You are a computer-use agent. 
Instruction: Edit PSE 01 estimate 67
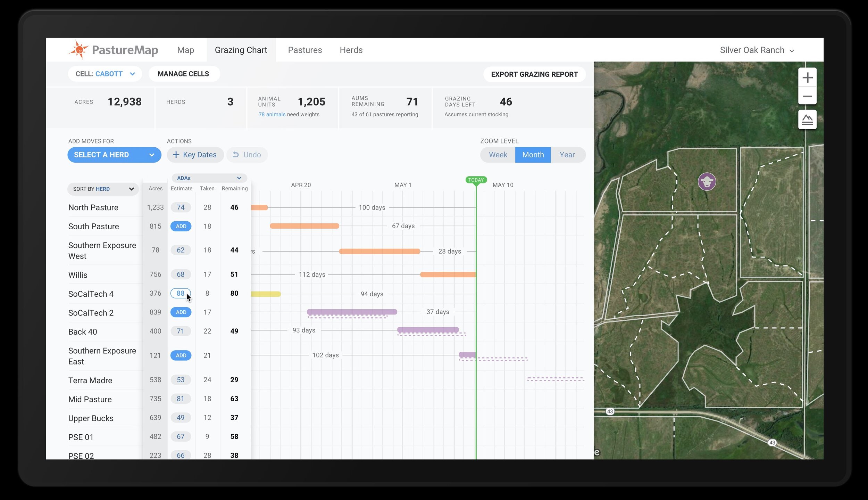(x=181, y=436)
